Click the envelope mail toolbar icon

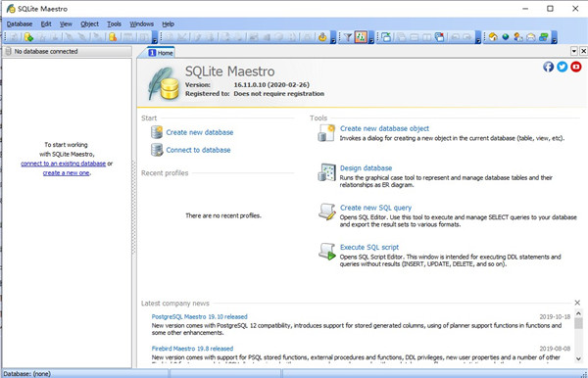coord(531,37)
